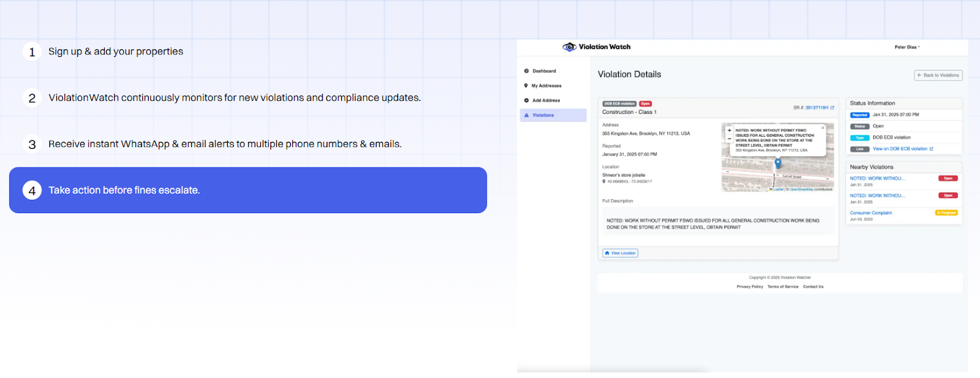Click the Leaflet attribution link on the map

tap(778, 189)
